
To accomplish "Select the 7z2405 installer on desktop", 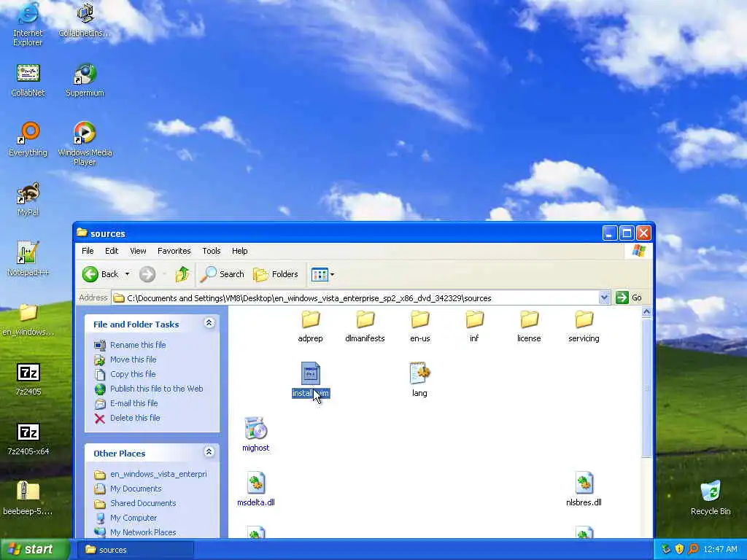I will click(x=28, y=379).
